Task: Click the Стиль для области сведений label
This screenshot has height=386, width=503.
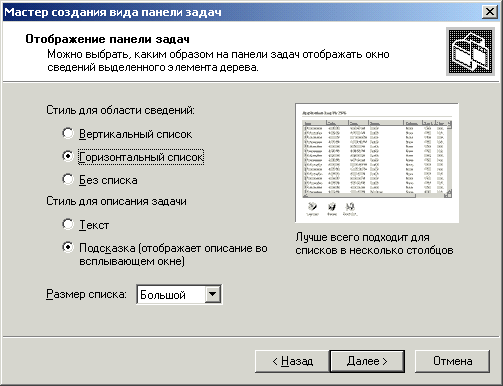Action: [120, 110]
